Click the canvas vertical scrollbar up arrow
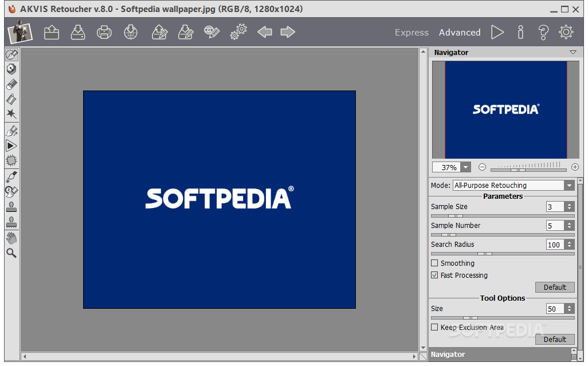Viewport: 588px width, 366px height. 423,52
